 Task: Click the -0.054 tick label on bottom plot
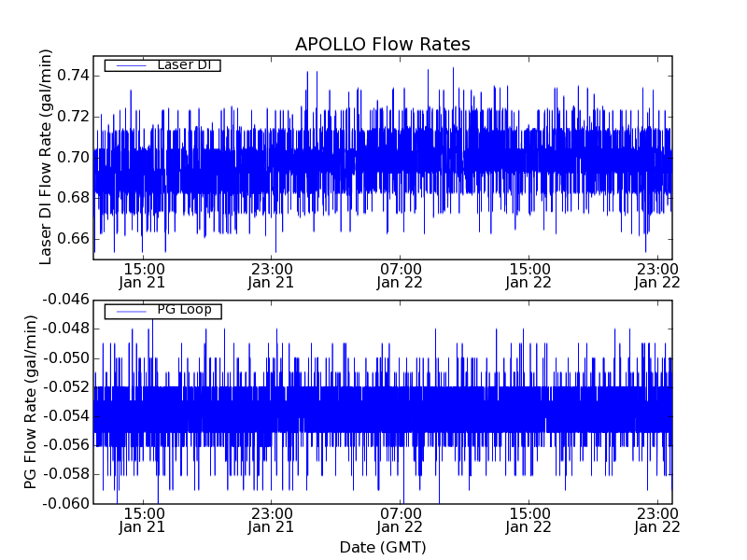(x=66, y=415)
